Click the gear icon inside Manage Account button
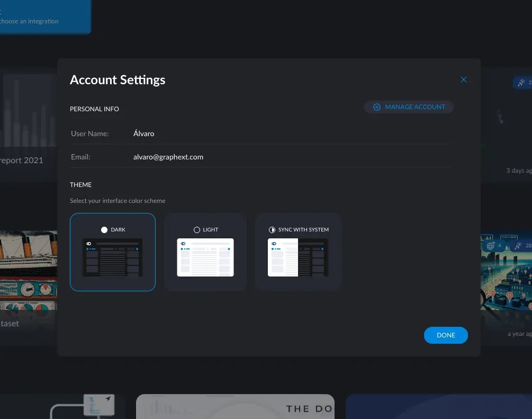Viewport: 532px width, 419px height. coord(376,106)
